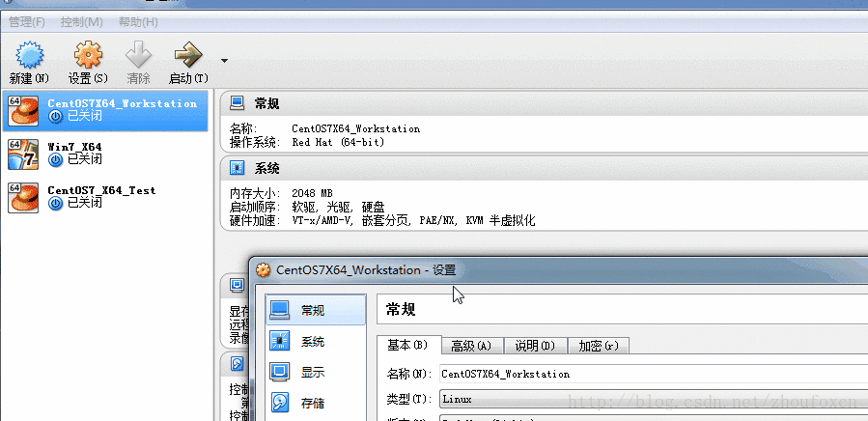The height and width of the screenshot is (421, 868).
Task: Click power state icon under CentOS7X64_Workstation
Action: [x=55, y=116]
